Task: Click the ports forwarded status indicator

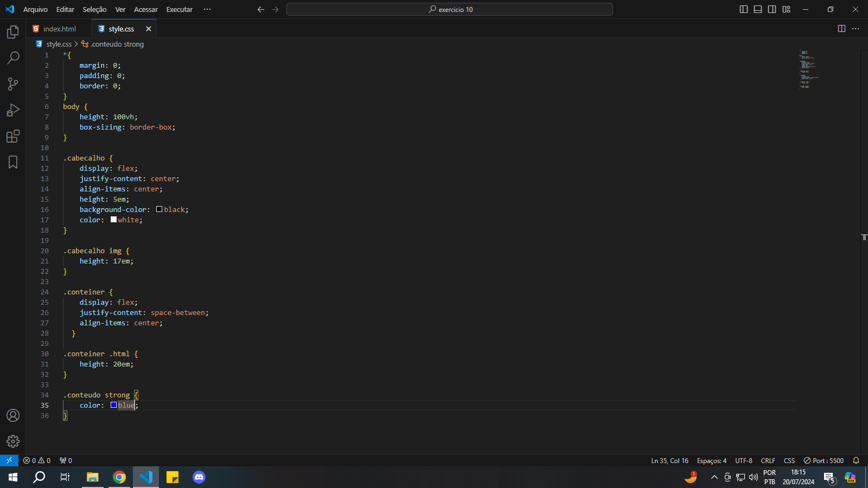Action: pos(66,460)
